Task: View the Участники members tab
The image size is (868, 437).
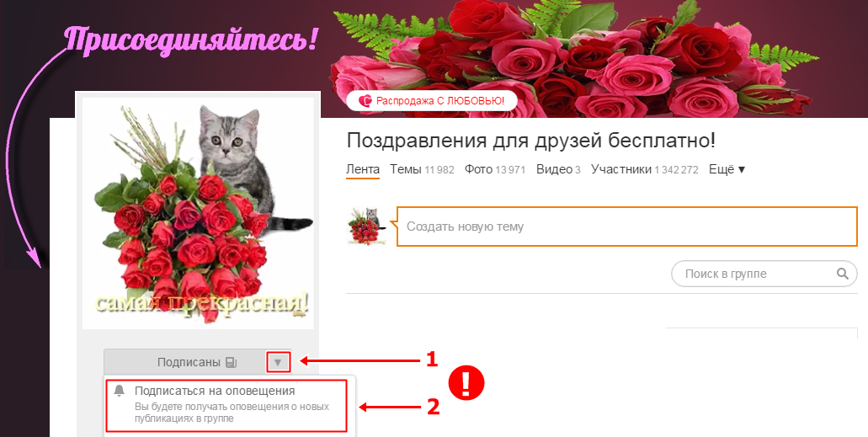Action: point(644,169)
